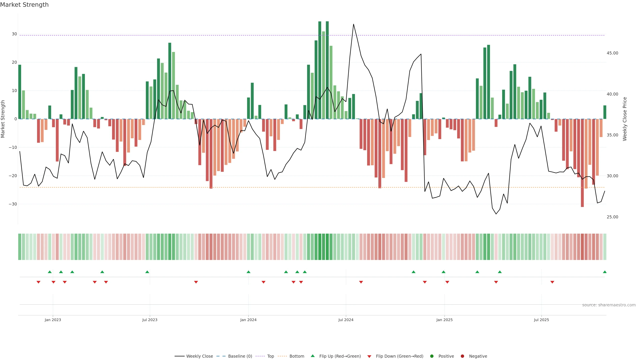Click the Jan 2024 x-axis label
The image size is (644, 362).
point(248,320)
